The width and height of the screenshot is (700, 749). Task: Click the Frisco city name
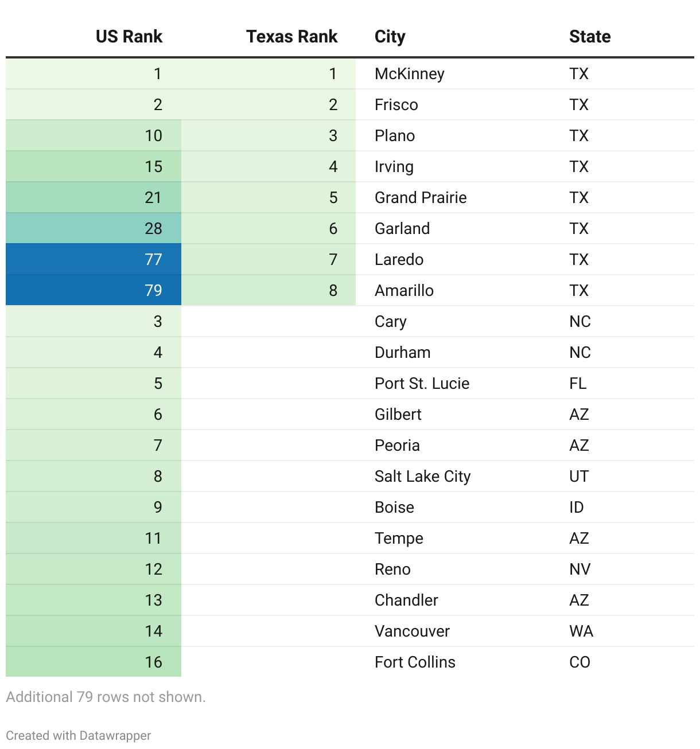[x=396, y=105]
